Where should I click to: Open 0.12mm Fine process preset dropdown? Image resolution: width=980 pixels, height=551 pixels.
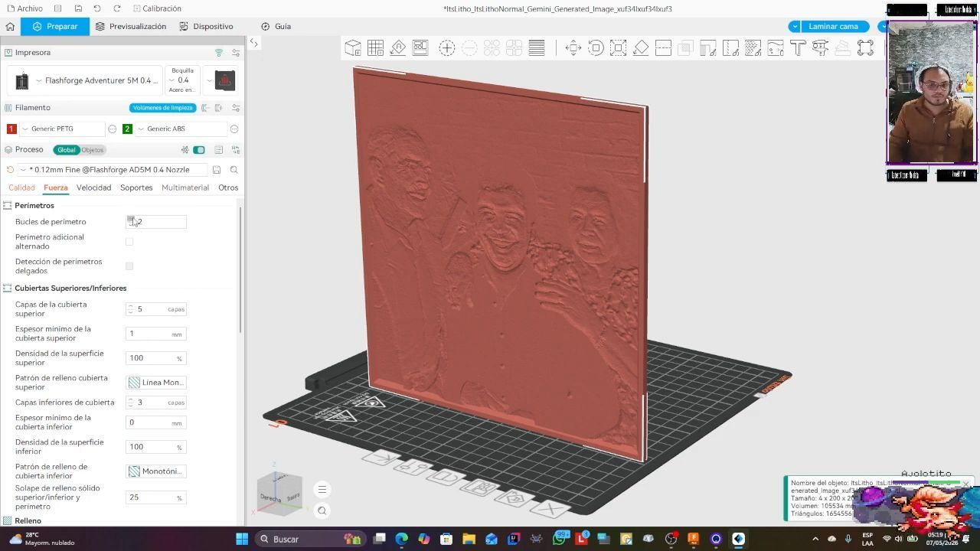point(113,170)
